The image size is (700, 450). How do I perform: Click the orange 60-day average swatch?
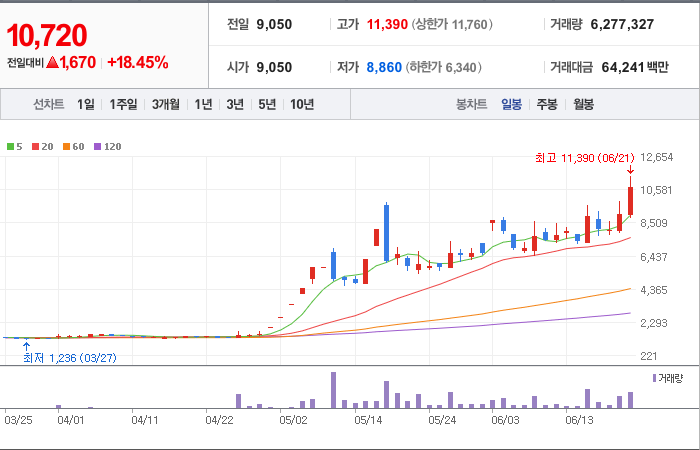pos(66,146)
